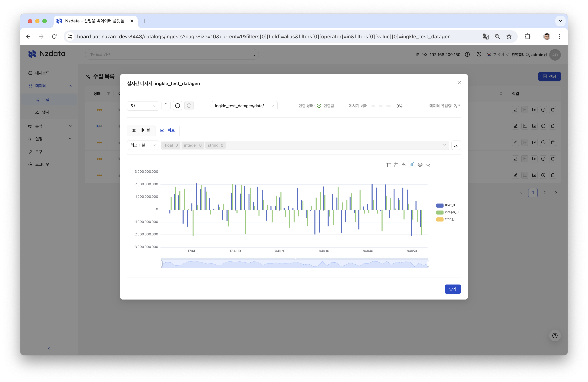Screen dimensions: 588x382
Task: Click the 생성 button
Action: [549, 77]
